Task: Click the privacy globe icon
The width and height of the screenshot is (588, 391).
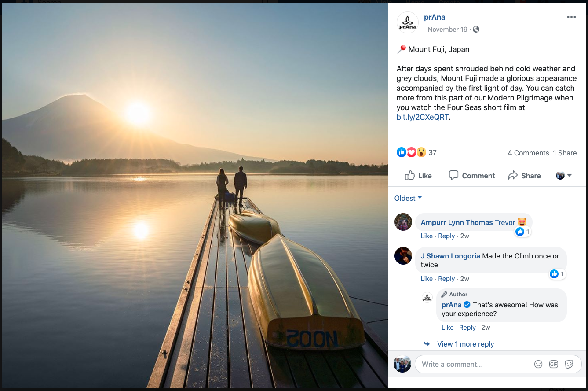Action: point(476,29)
